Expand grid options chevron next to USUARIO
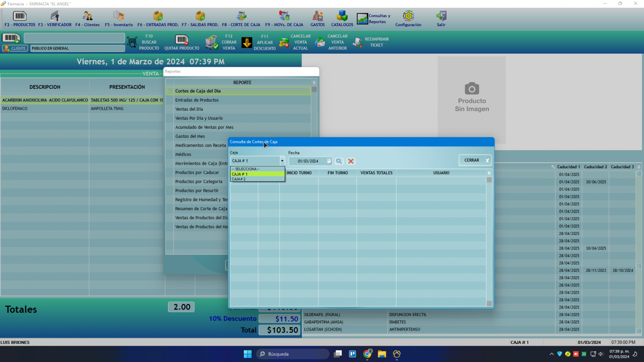The image size is (644, 362). [489, 173]
